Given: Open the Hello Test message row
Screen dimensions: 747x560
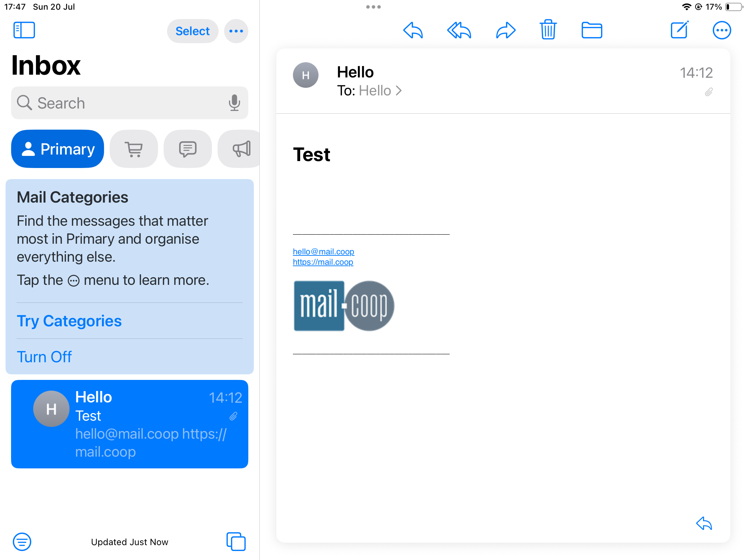Looking at the screenshot, I should coord(130,424).
